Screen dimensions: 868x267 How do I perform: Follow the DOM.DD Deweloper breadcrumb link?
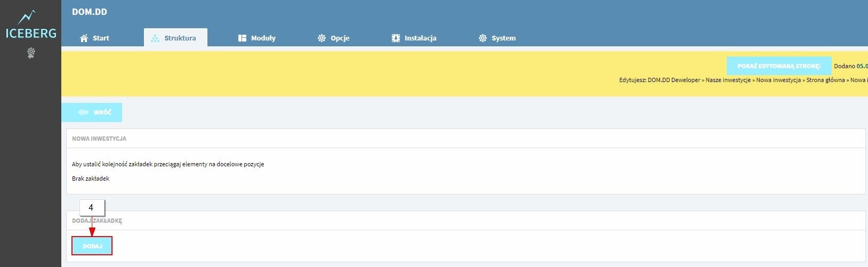pos(674,80)
